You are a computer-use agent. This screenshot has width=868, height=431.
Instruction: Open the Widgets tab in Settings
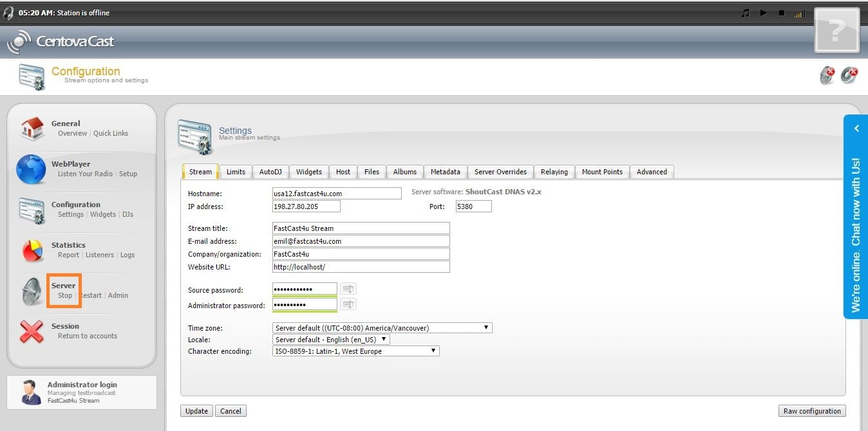(x=309, y=172)
